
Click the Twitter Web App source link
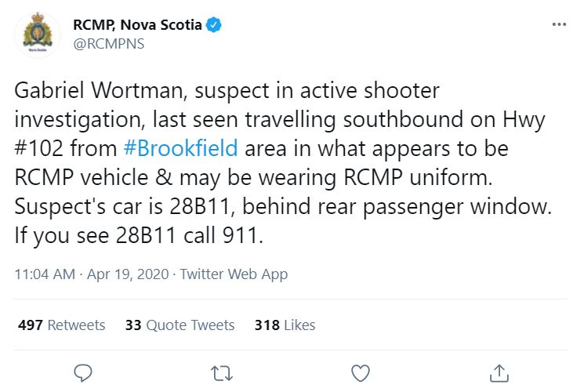point(234,274)
